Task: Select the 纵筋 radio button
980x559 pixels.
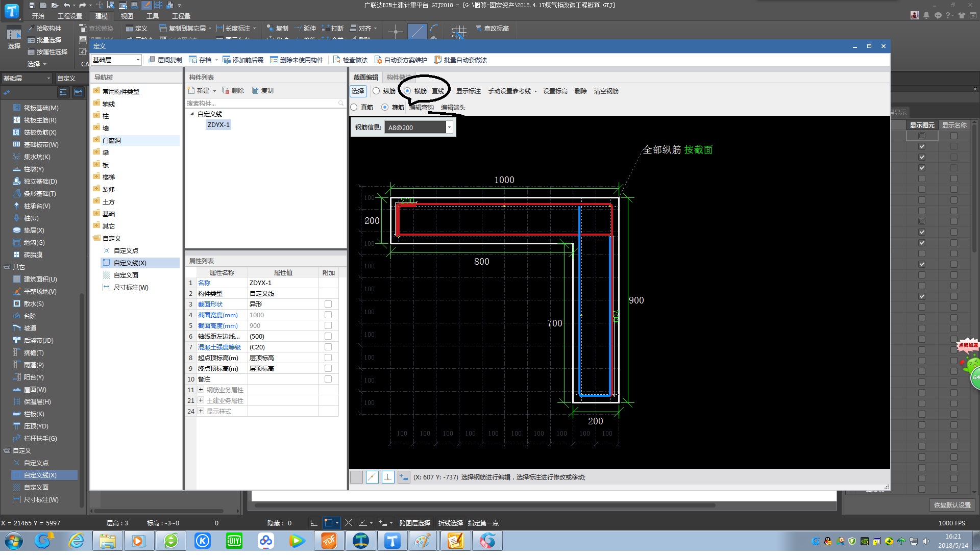Action: 376,91
